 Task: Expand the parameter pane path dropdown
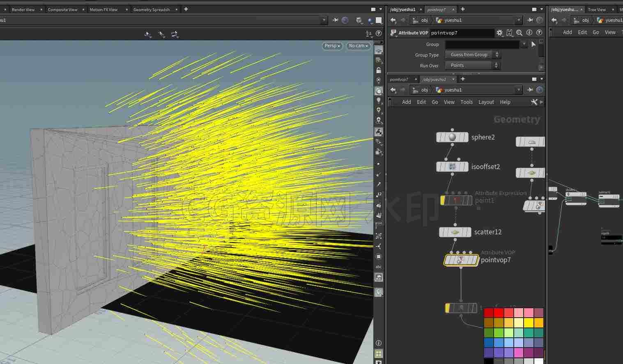coord(519,20)
